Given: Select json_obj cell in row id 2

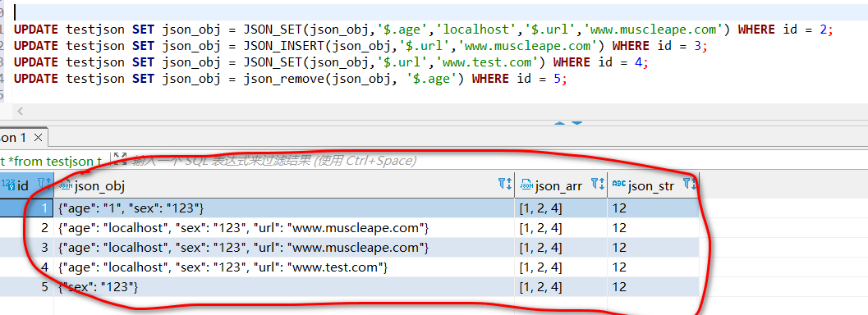Looking at the screenshot, I should (x=284, y=228).
